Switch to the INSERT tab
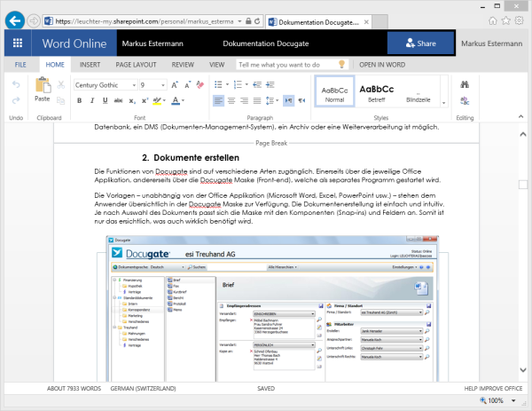The width and height of the screenshot is (532, 411). click(x=90, y=65)
